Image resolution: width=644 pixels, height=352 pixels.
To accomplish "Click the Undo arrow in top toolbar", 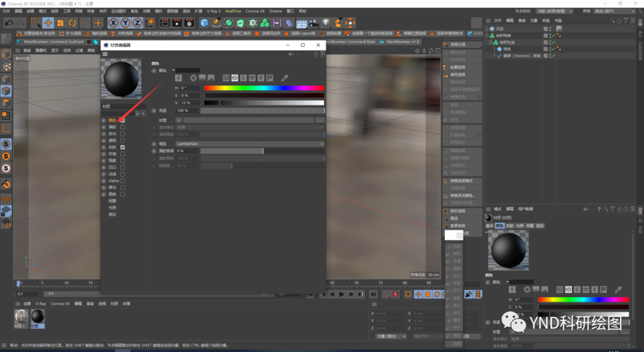I will [8, 23].
